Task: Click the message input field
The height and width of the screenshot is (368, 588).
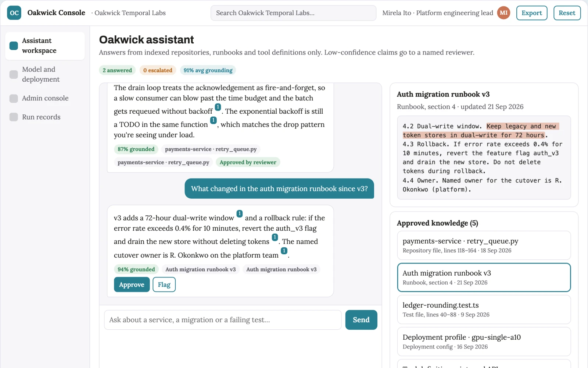Action: (223, 320)
